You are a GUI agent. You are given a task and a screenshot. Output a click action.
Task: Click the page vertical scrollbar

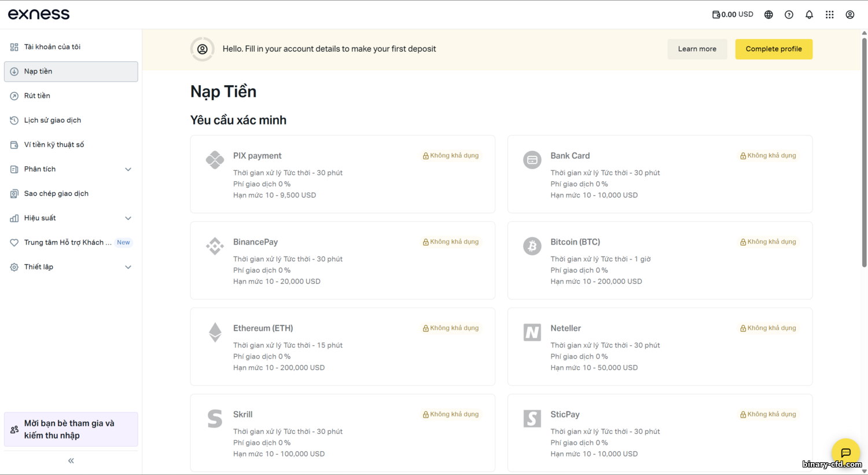[x=864, y=151]
